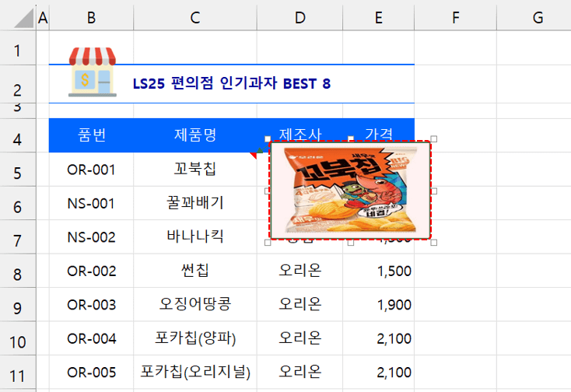571x392 pixels.
Task: Click 오리온 in the 포카칩(오리지널) row
Action: click(x=300, y=373)
